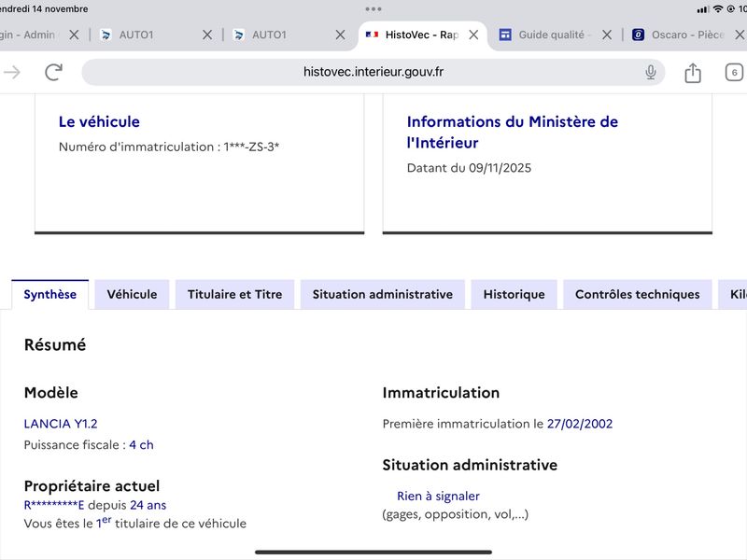Open the Synthèse tab
Image resolution: width=747 pixels, height=560 pixels.
[x=50, y=294]
